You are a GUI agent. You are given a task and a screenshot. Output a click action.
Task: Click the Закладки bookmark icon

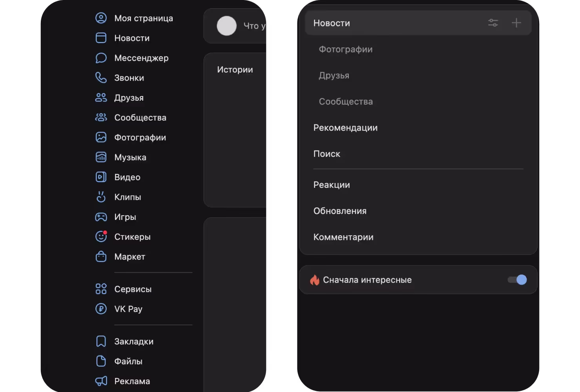click(101, 341)
